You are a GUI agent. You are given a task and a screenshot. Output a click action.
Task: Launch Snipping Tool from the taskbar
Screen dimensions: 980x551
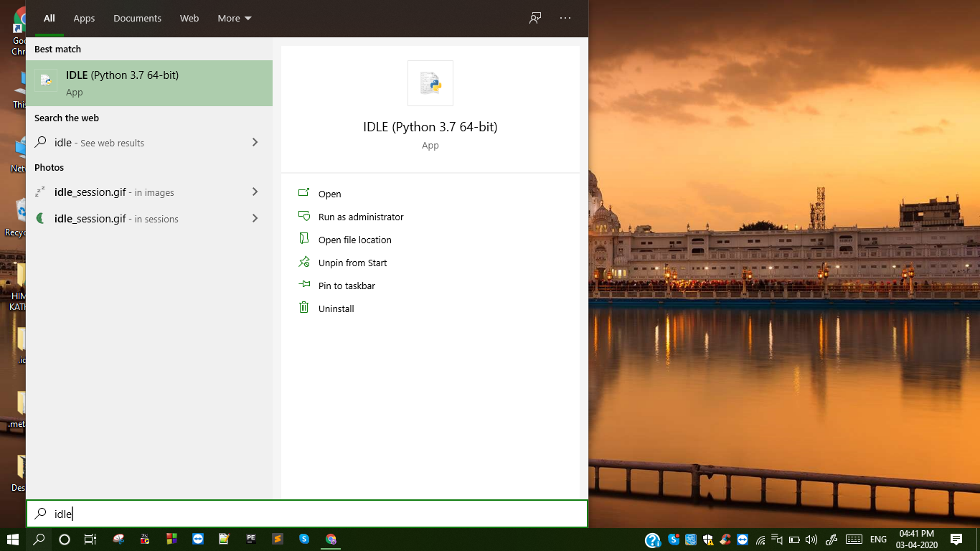[119, 539]
